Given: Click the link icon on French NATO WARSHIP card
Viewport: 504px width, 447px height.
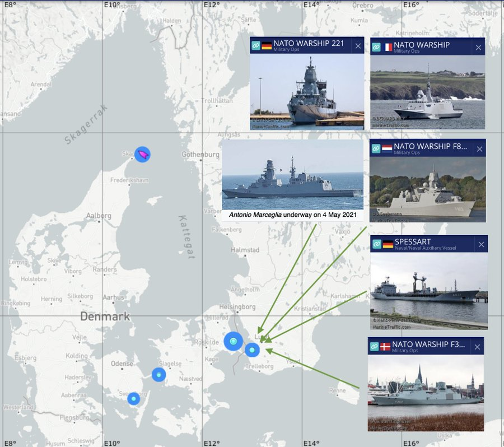Looking at the screenshot, I should point(376,47).
